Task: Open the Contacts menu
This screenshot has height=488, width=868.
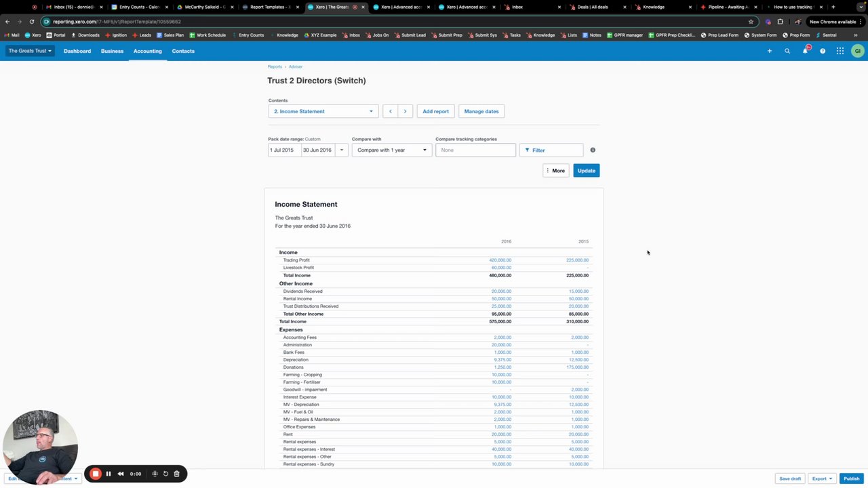Action: 183,51
